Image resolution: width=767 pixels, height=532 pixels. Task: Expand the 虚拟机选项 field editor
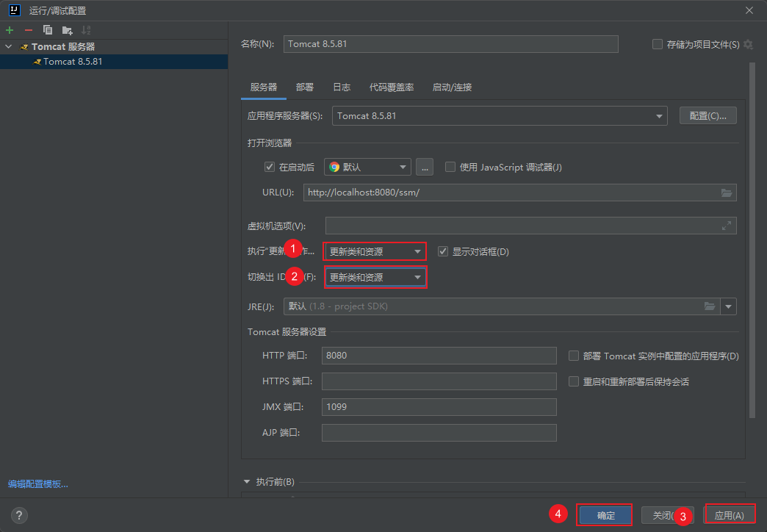727,226
